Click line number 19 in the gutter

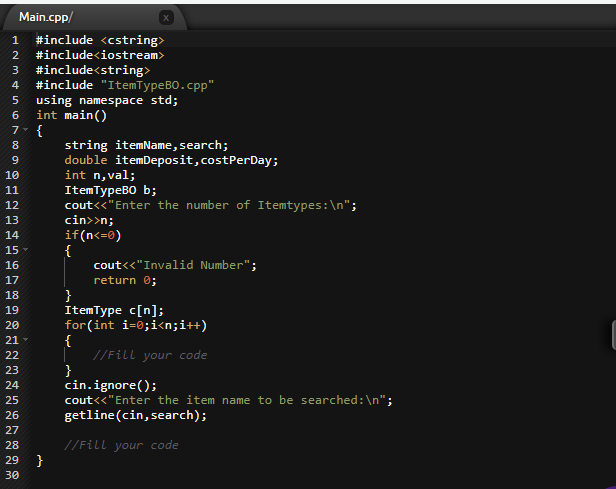click(12, 310)
